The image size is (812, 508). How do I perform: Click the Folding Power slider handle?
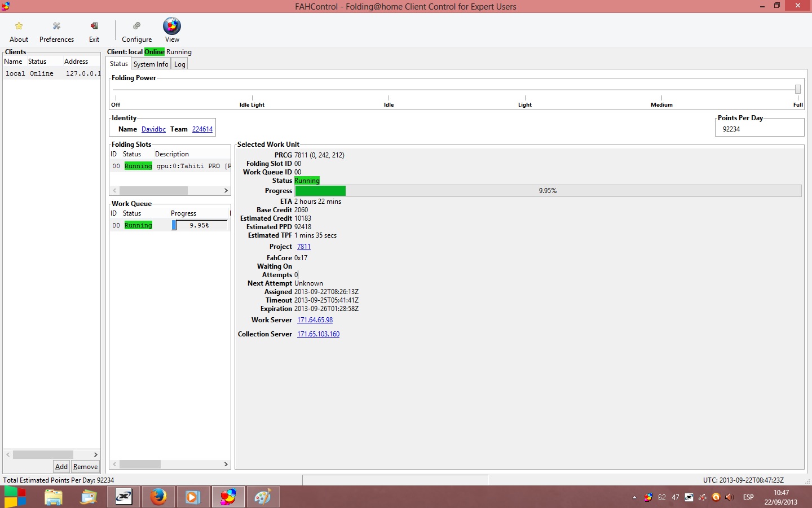(798, 89)
